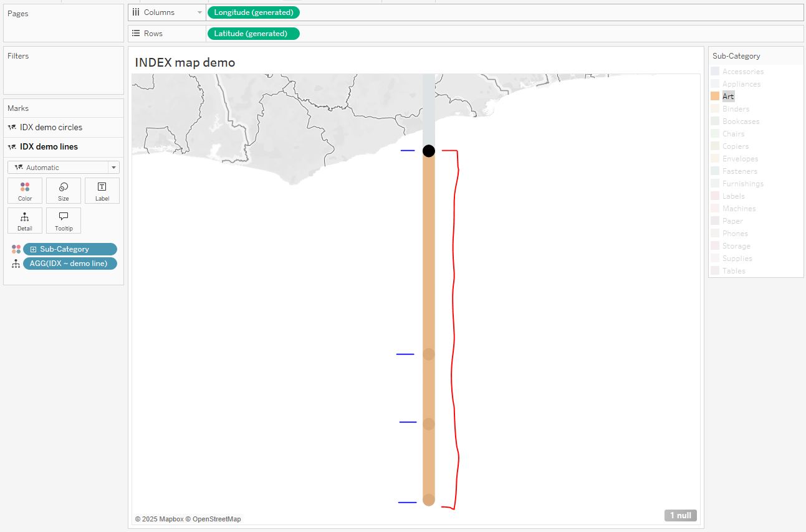
Task: Open the Tooltip marks card
Action: click(x=63, y=221)
